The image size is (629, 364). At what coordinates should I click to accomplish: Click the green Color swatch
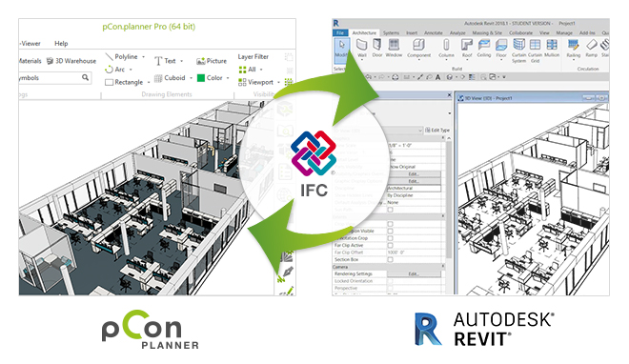201,78
